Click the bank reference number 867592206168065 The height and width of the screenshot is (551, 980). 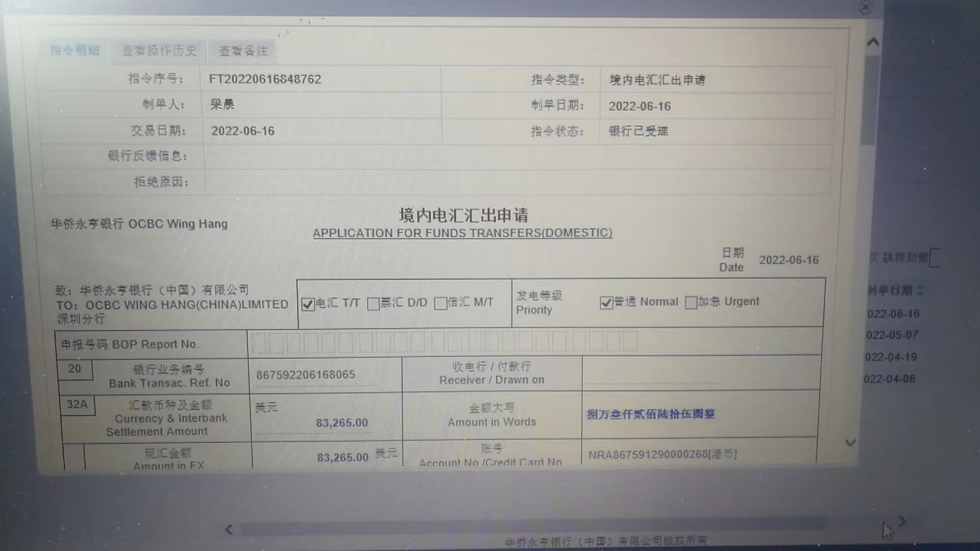[305, 374]
